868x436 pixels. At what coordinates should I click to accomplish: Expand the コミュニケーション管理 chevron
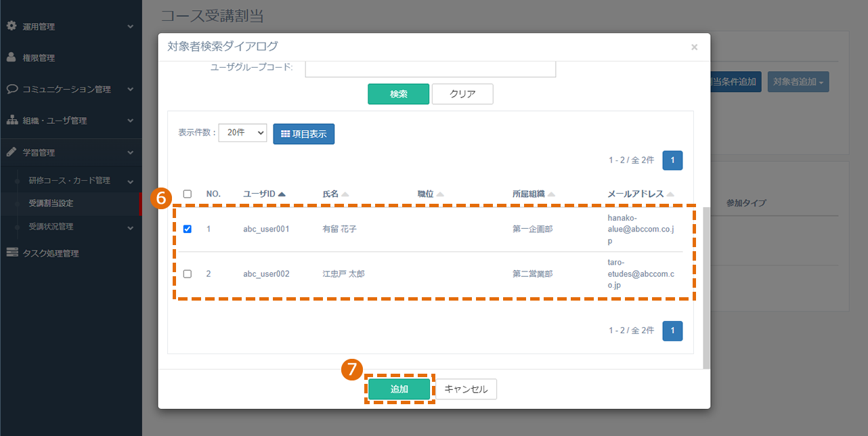[131, 89]
